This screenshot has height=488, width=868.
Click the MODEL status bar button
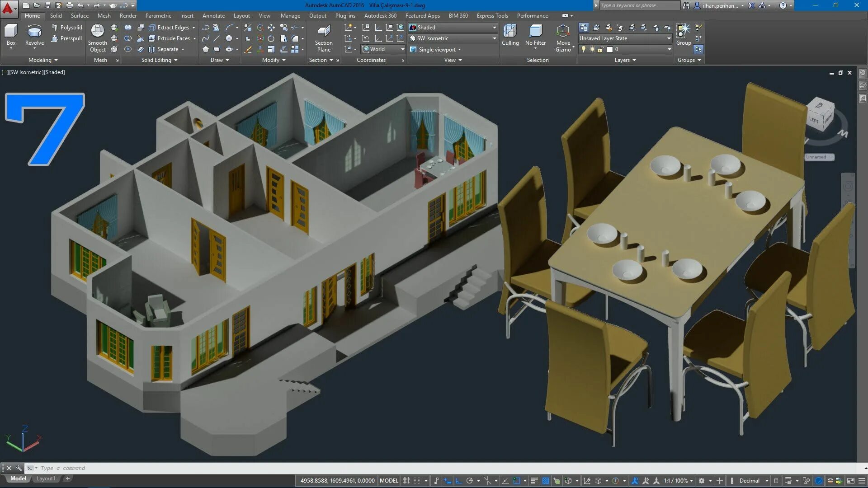389,481
